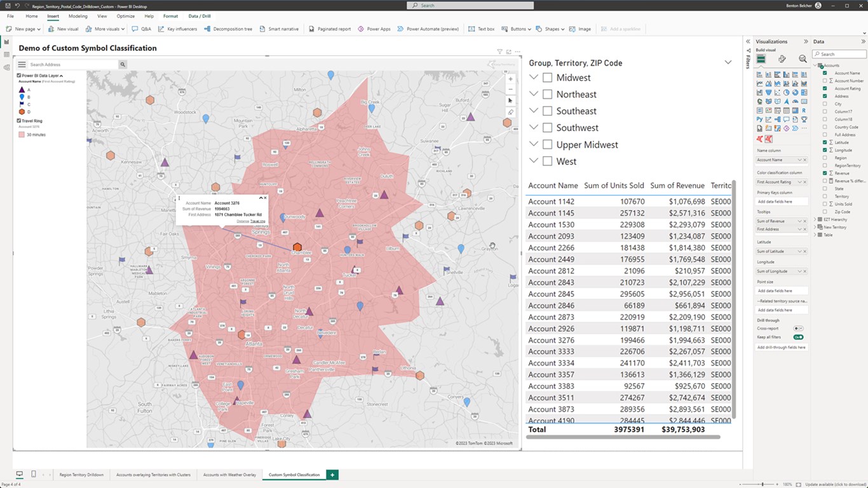868x488 pixels.
Task: Open the Shapes dropdown in the ribbon
Action: point(551,29)
